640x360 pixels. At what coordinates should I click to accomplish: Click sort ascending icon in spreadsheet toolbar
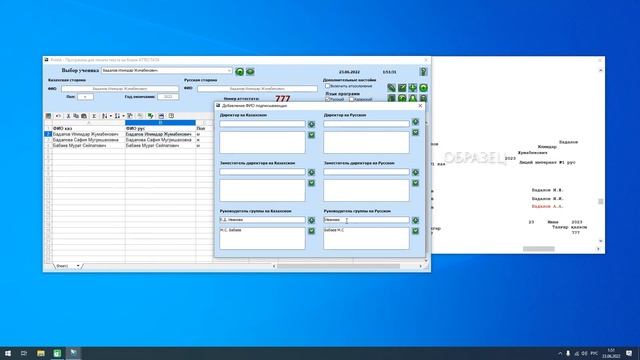point(104,116)
